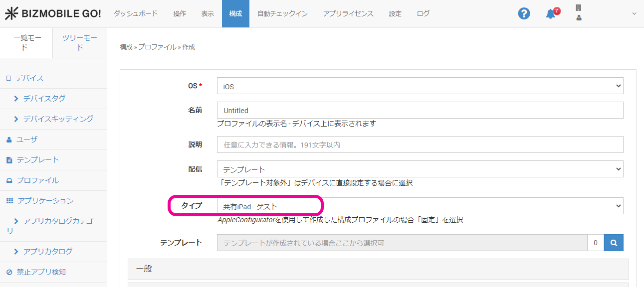Open ユーザ in the sidebar
644x287 pixels.
[x=27, y=140]
